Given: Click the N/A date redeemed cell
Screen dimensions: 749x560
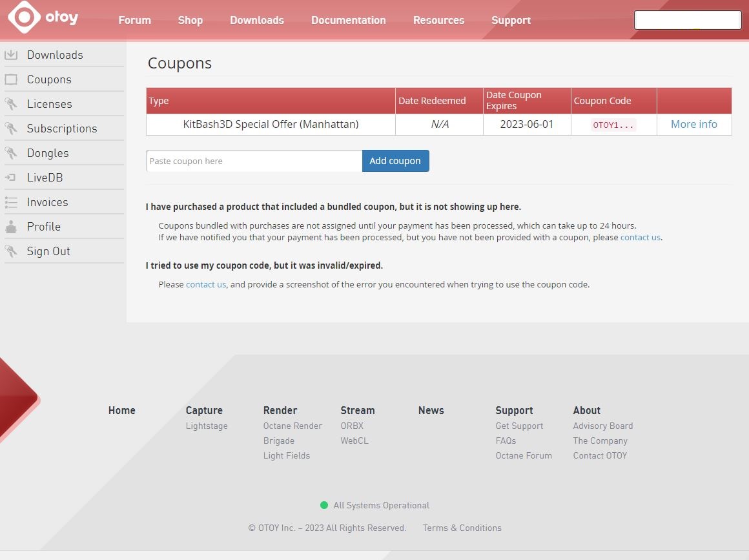Looking at the screenshot, I should [x=440, y=124].
